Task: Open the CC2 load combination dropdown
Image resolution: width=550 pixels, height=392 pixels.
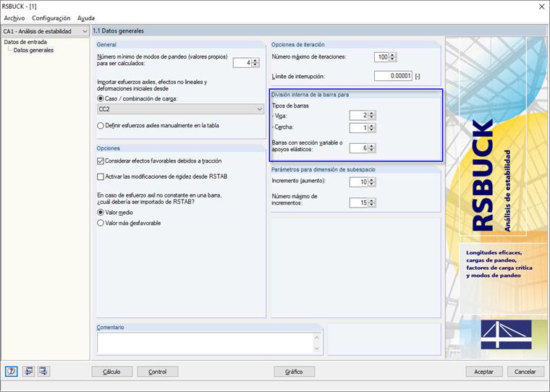Action: point(180,109)
